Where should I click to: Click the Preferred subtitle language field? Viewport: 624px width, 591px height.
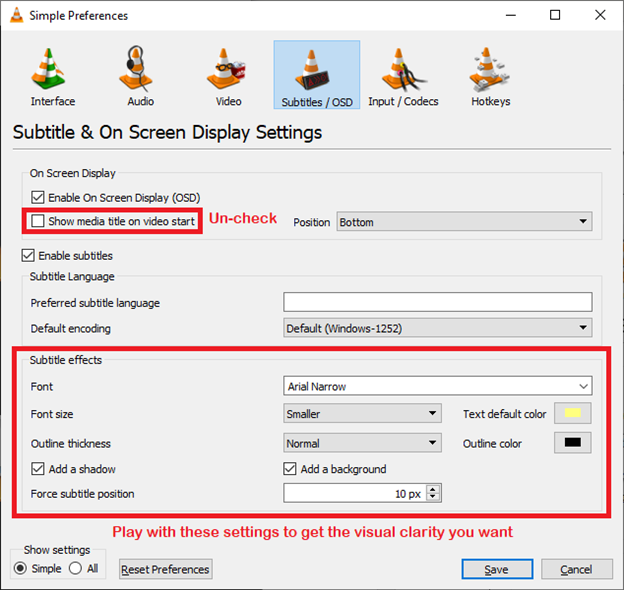437,302
